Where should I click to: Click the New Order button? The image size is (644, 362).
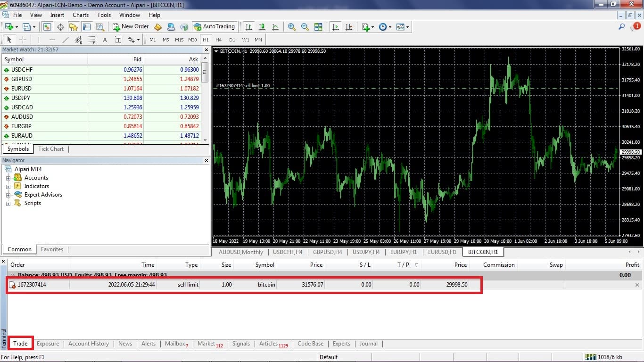131,27
